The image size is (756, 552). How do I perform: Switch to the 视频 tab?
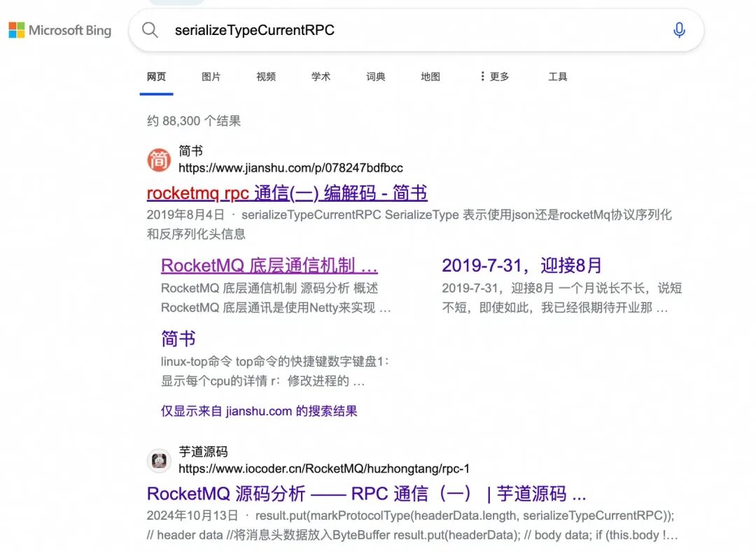coord(266,77)
